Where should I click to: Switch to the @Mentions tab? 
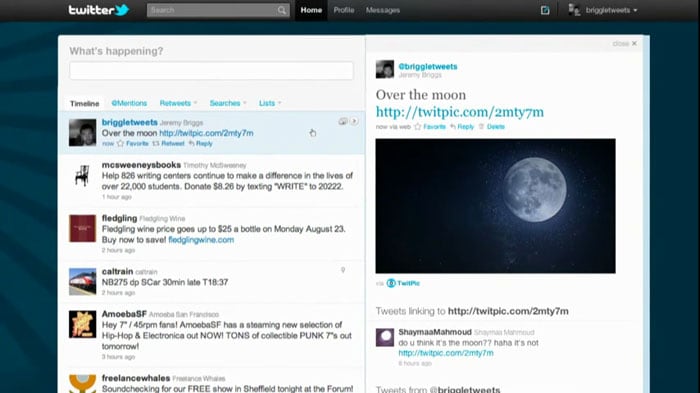[x=129, y=103]
